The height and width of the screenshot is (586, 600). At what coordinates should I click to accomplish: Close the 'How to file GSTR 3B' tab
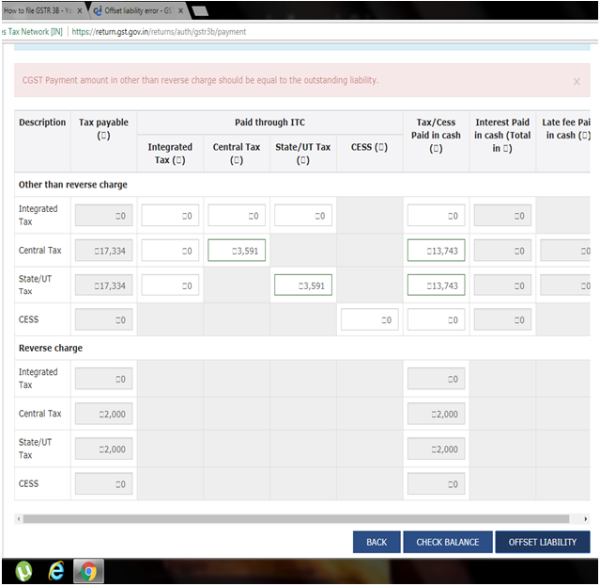click(80, 10)
